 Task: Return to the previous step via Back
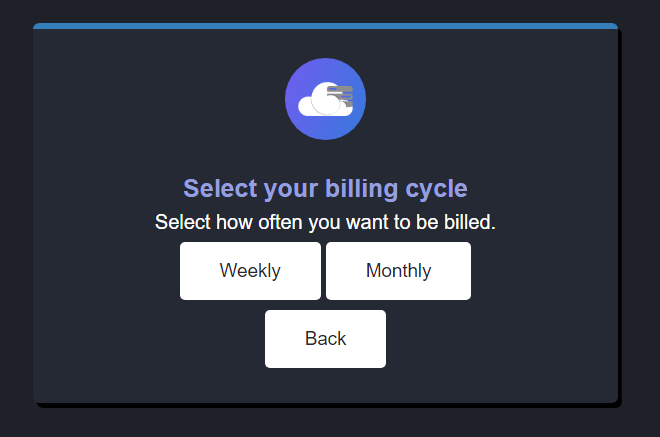point(325,339)
